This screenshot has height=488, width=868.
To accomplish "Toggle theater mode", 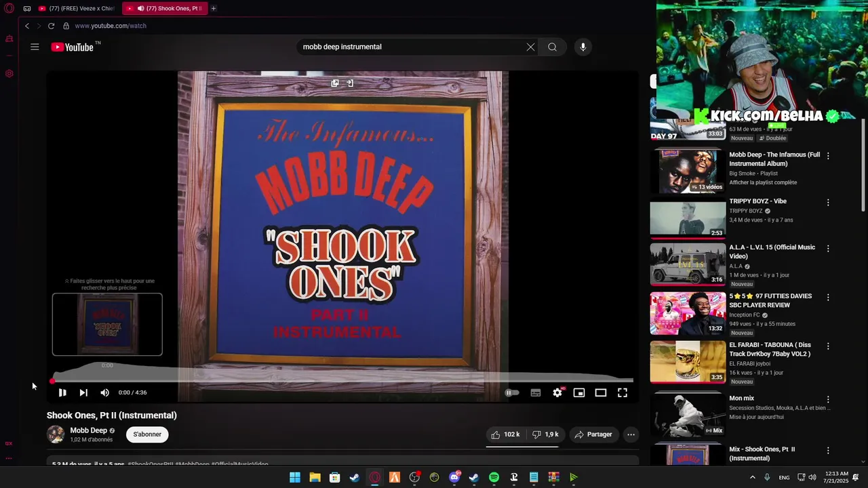I will tap(601, 392).
